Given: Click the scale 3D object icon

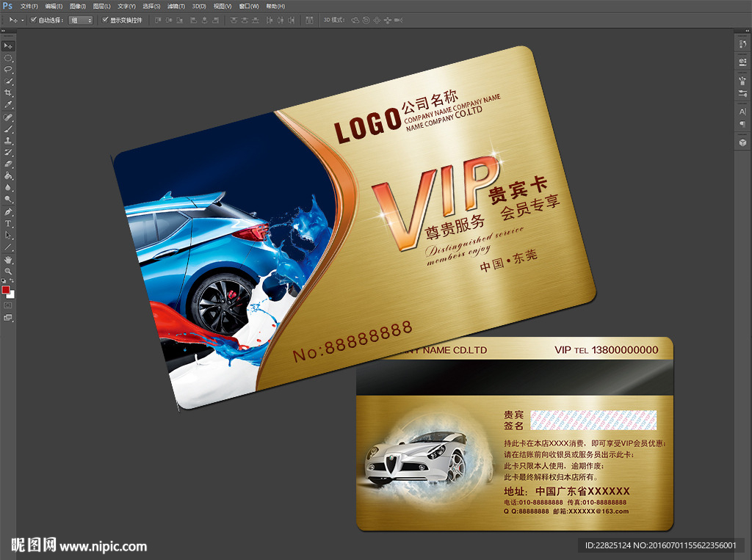Looking at the screenshot, I should coord(398,20).
